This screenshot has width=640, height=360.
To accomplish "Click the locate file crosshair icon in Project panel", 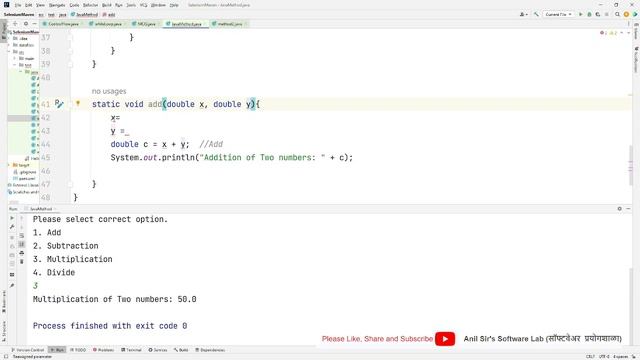I will click(15, 24).
